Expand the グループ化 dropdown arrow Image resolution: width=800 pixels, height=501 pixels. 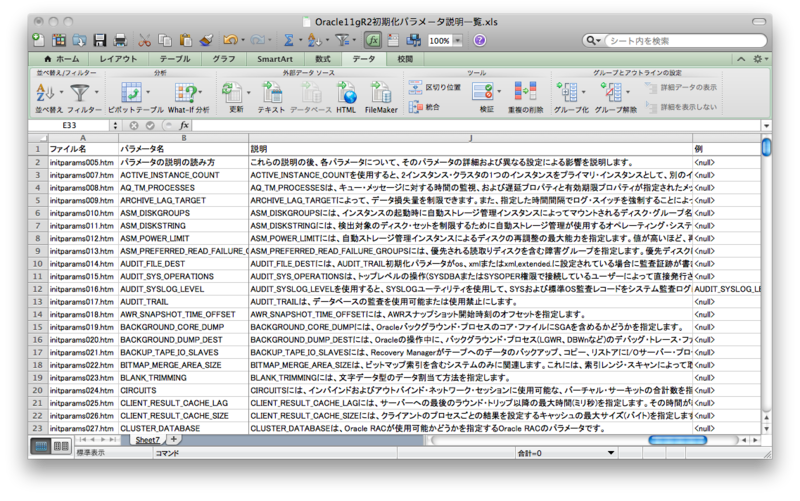pyautogui.click(x=584, y=92)
